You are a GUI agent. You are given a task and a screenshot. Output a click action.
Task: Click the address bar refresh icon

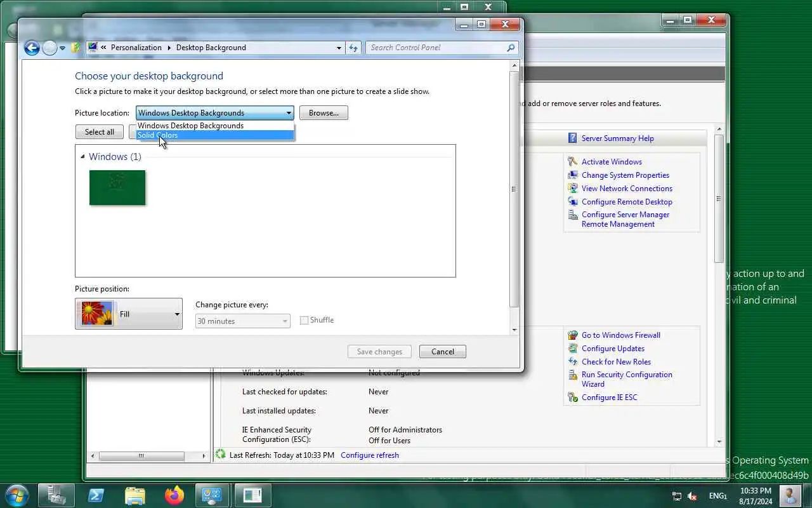coord(353,48)
